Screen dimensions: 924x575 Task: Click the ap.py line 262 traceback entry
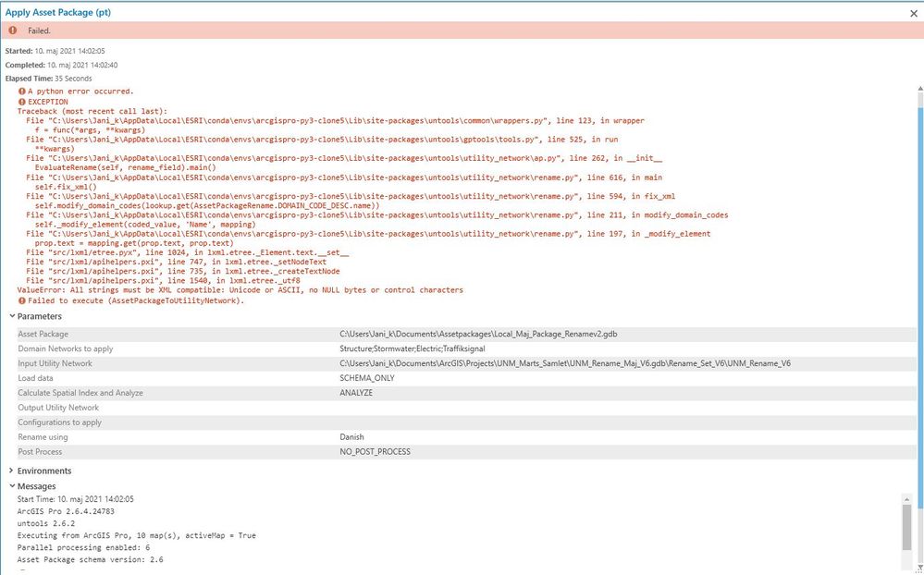(344, 158)
